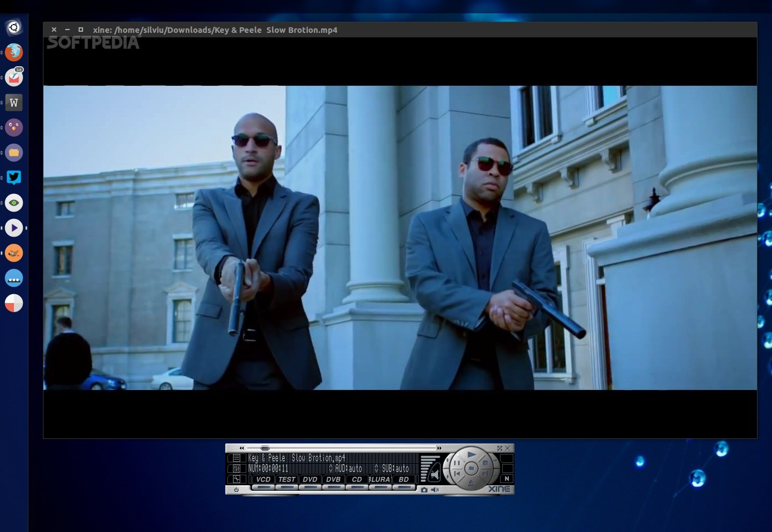772x532 pixels.
Task: Open audio control speaker icon near camera
Action: [x=435, y=490]
